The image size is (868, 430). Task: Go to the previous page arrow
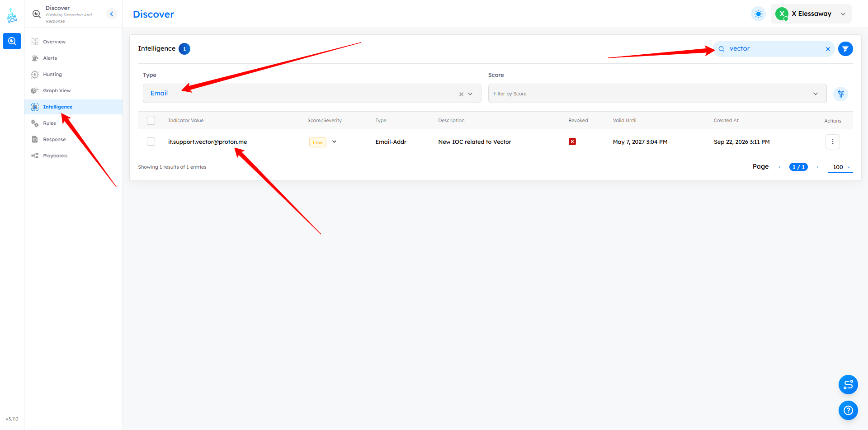[779, 167]
